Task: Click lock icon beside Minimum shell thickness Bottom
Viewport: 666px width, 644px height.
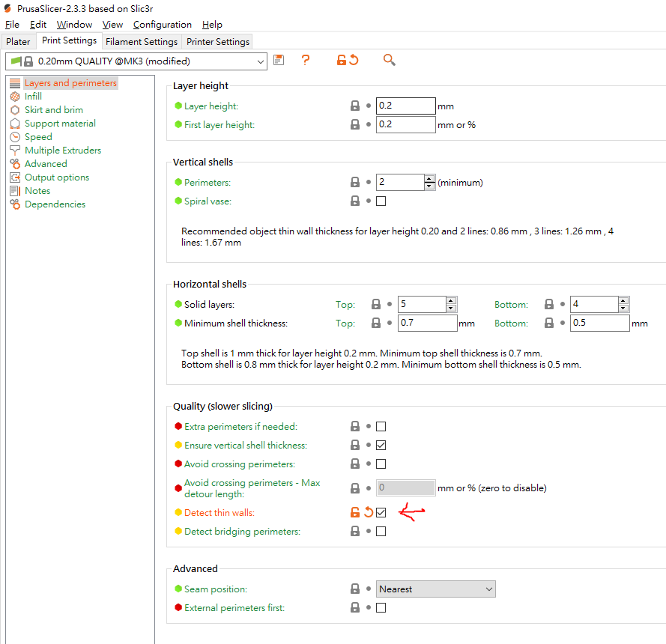Action: [549, 323]
